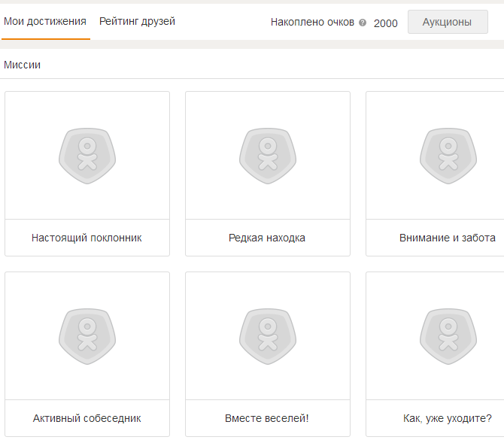
Task: Click badge icon of Настоящий поклонник
Action: pyautogui.click(x=87, y=156)
